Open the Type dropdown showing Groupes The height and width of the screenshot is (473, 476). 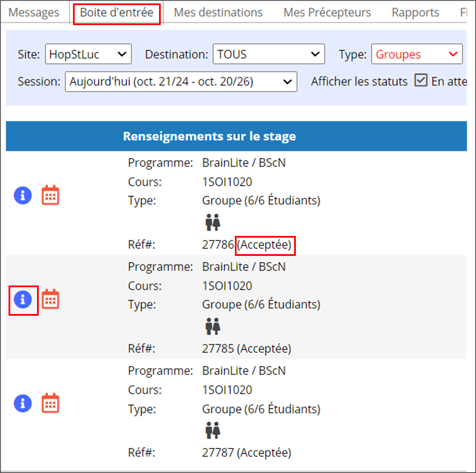417,54
